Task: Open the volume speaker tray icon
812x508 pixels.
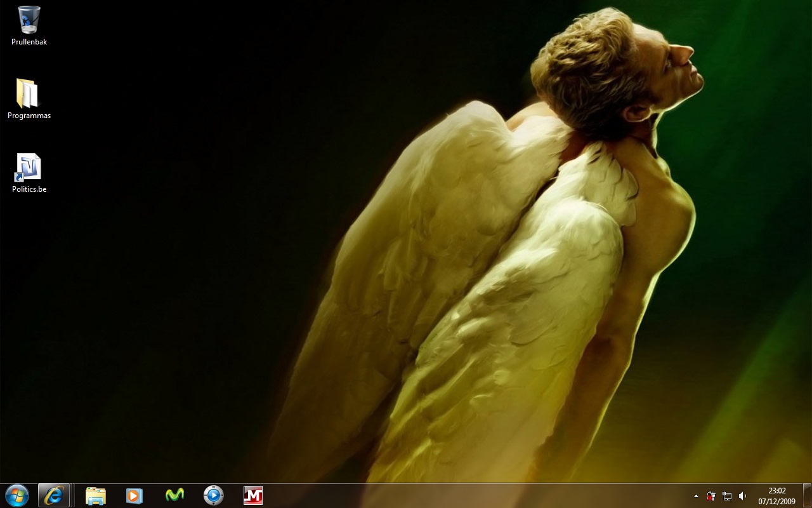Action: [743, 496]
